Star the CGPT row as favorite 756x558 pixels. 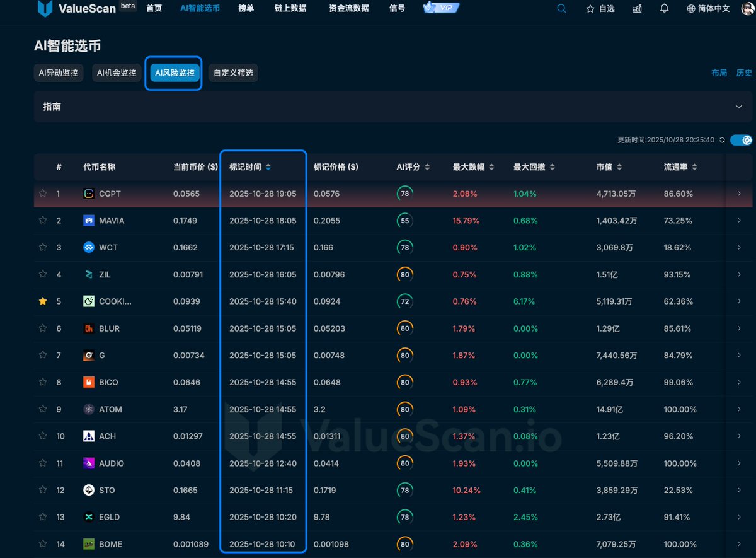click(43, 194)
